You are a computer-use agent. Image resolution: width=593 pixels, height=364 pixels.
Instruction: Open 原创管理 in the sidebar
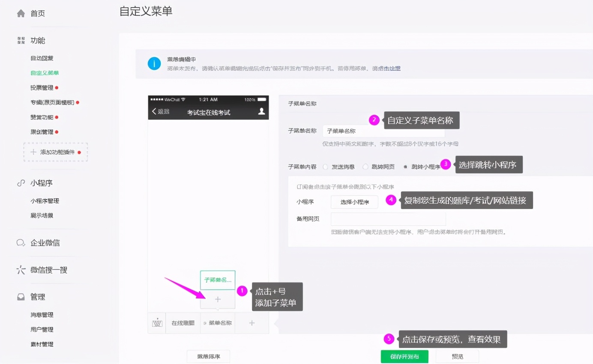[x=42, y=132]
